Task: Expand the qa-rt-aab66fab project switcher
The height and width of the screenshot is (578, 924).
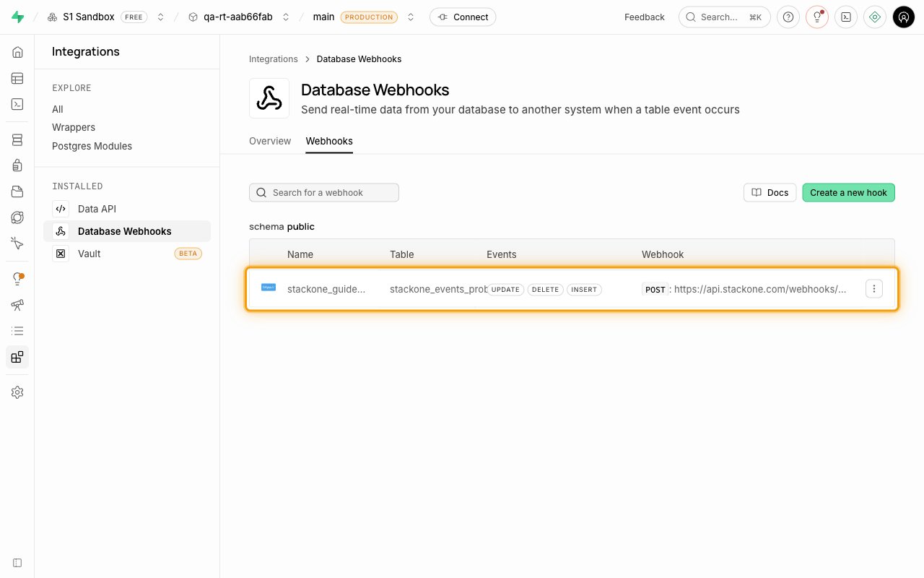Action: pos(286,17)
